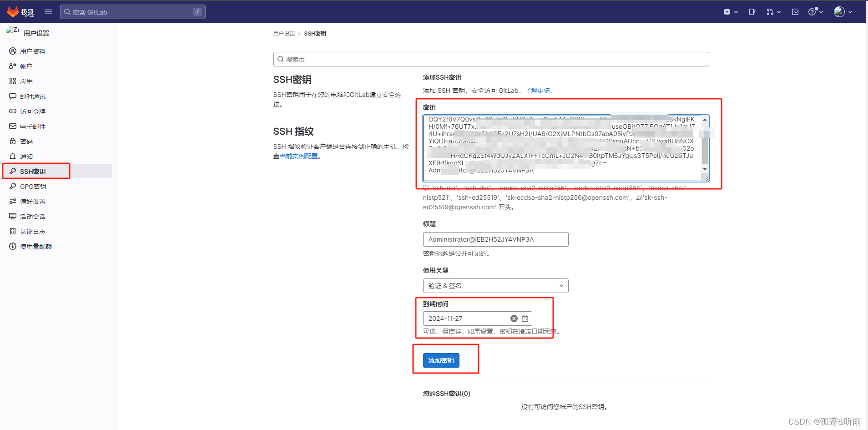This screenshot has width=868, height=430.
Task: Open the issues icon in the top bar
Action: click(x=752, y=12)
